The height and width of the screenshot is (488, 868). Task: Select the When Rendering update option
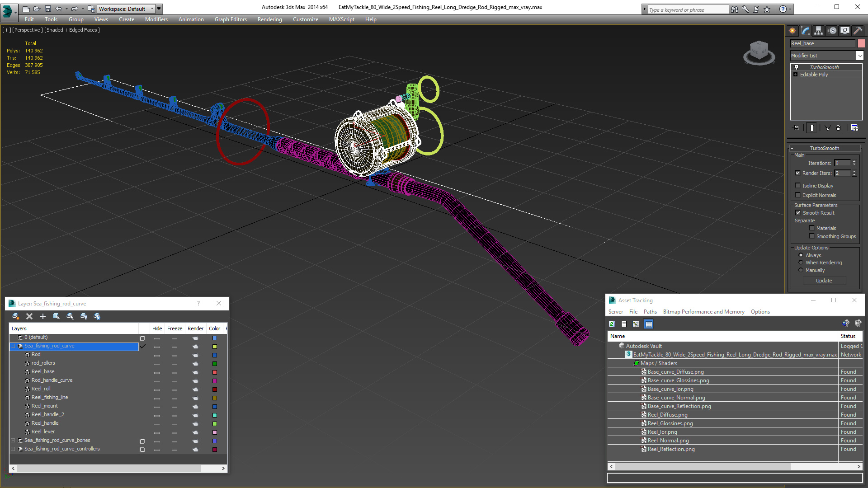tap(801, 262)
